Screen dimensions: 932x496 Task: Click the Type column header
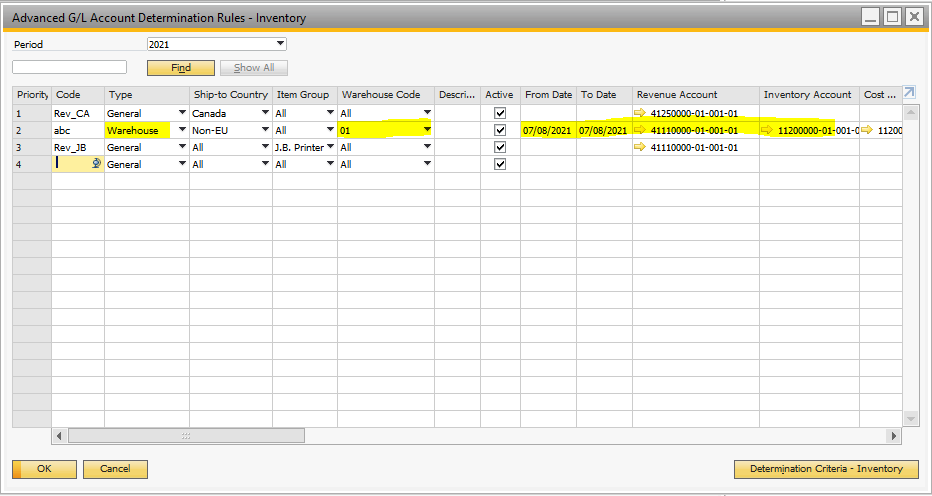tap(147, 95)
